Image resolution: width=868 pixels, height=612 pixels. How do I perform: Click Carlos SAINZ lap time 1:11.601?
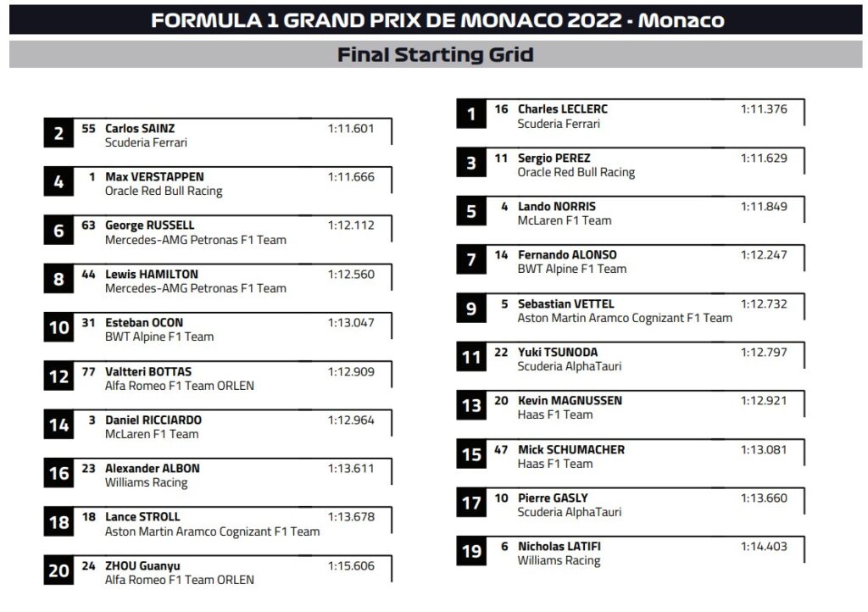351,129
